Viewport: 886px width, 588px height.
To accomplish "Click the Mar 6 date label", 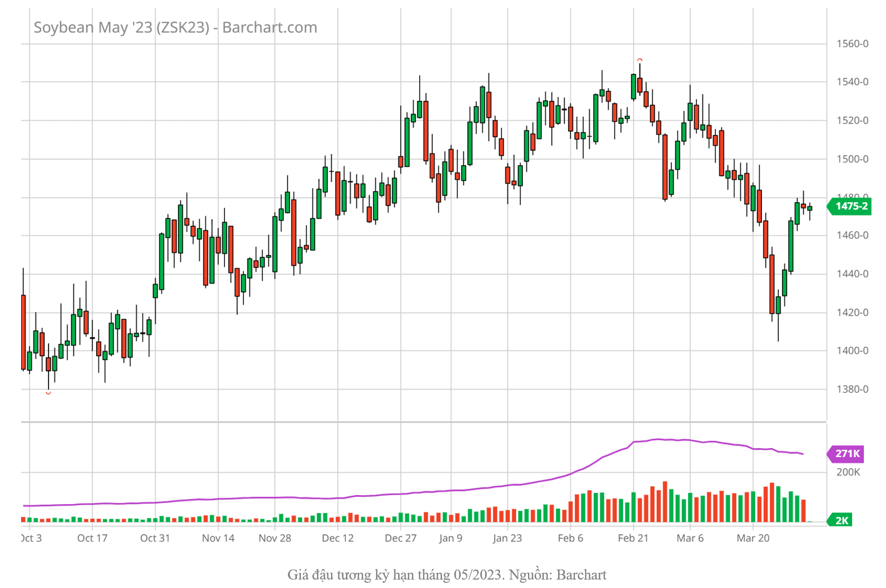I will pos(690,538).
